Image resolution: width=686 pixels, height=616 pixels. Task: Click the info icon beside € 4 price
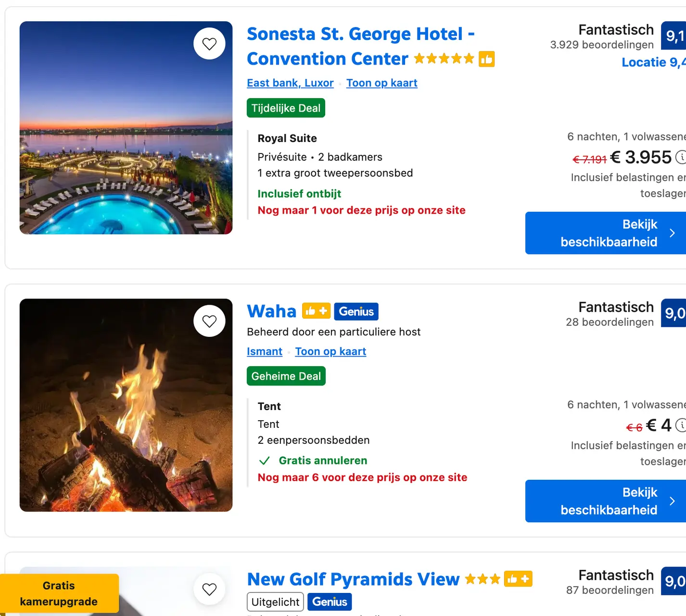tap(681, 425)
